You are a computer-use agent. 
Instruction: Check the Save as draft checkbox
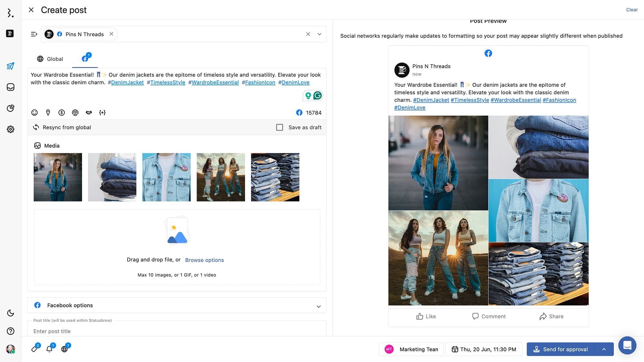[x=279, y=127]
